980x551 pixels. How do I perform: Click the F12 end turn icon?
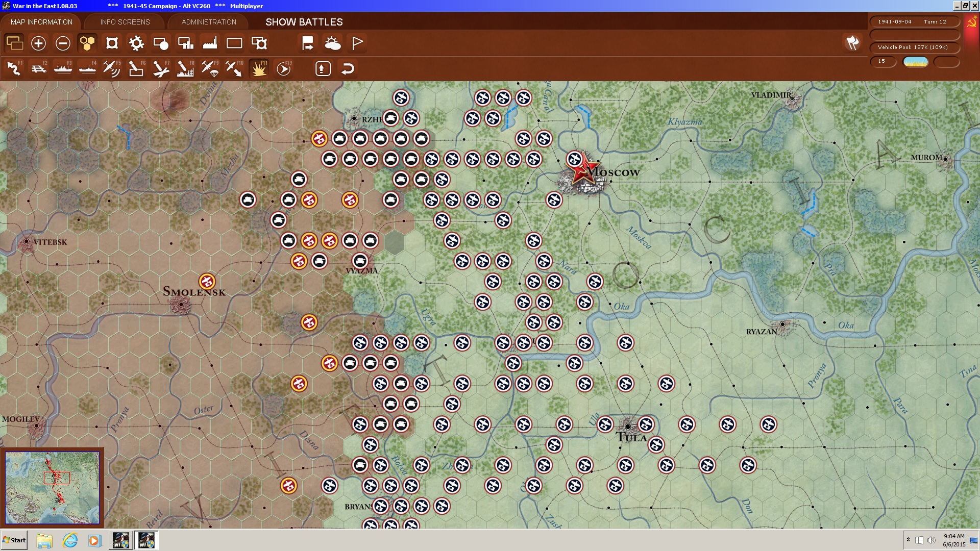click(x=284, y=68)
